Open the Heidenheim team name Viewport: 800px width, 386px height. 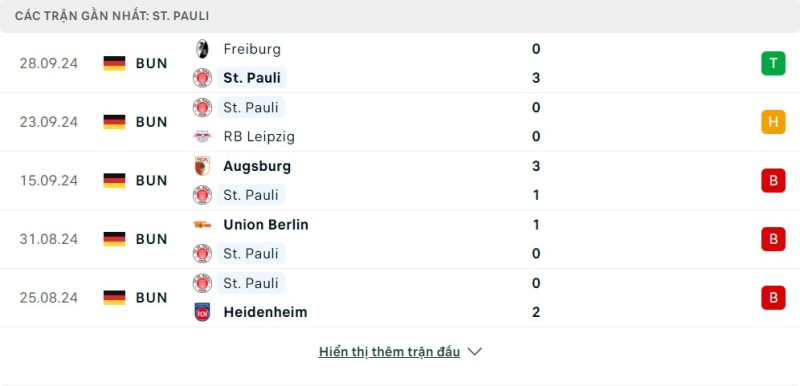tap(265, 312)
